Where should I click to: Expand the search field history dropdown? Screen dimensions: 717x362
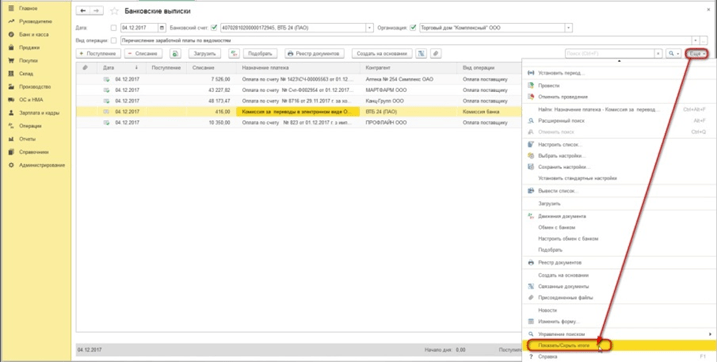pyautogui.click(x=658, y=53)
